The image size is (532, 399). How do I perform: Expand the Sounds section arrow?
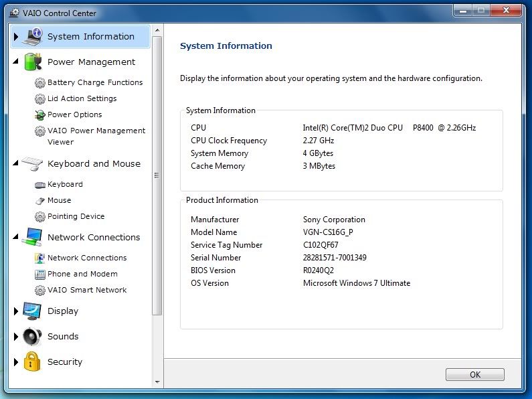[x=15, y=336]
